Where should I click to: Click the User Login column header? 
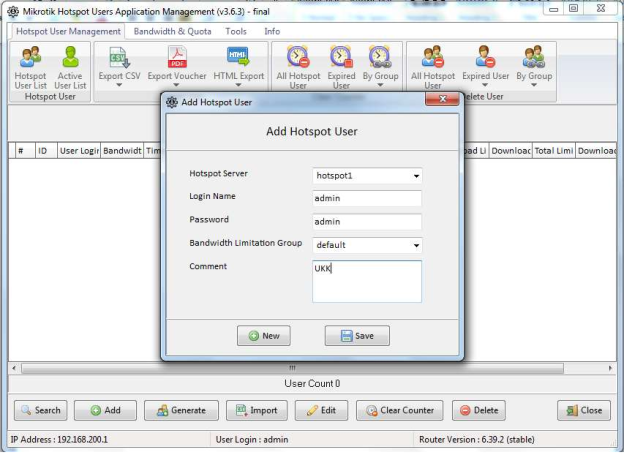pyautogui.click(x=79, y=151)
